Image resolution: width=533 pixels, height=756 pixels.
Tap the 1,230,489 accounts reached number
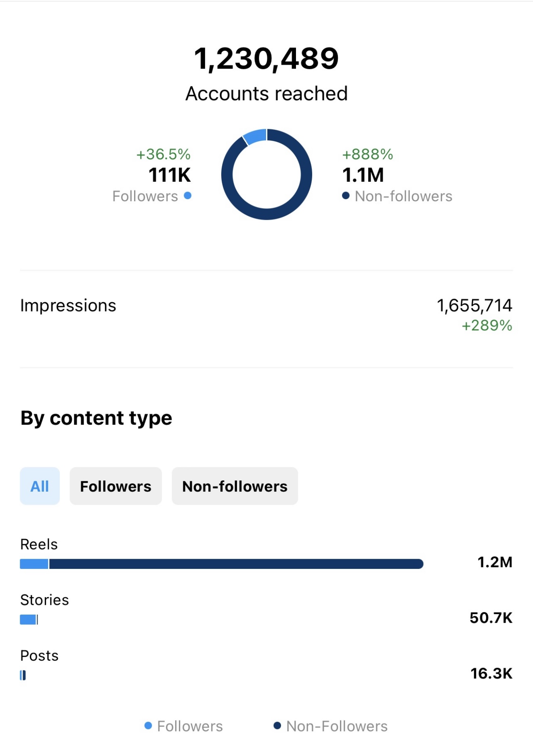pos(266,59)
